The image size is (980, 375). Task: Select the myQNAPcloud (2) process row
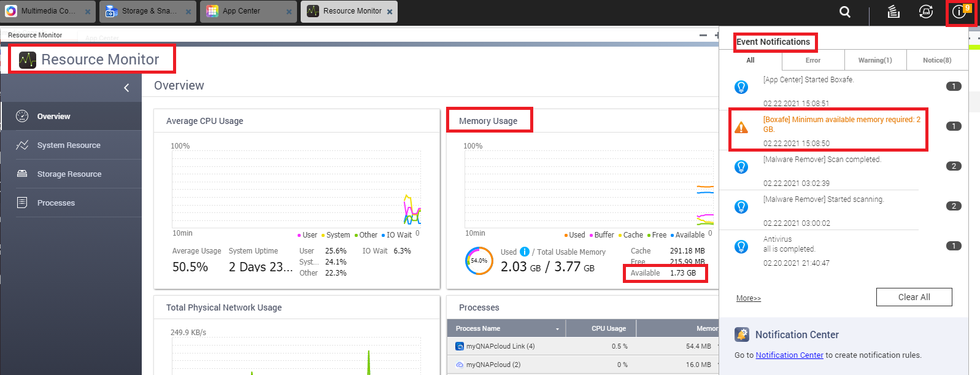(x=583, y=365)
